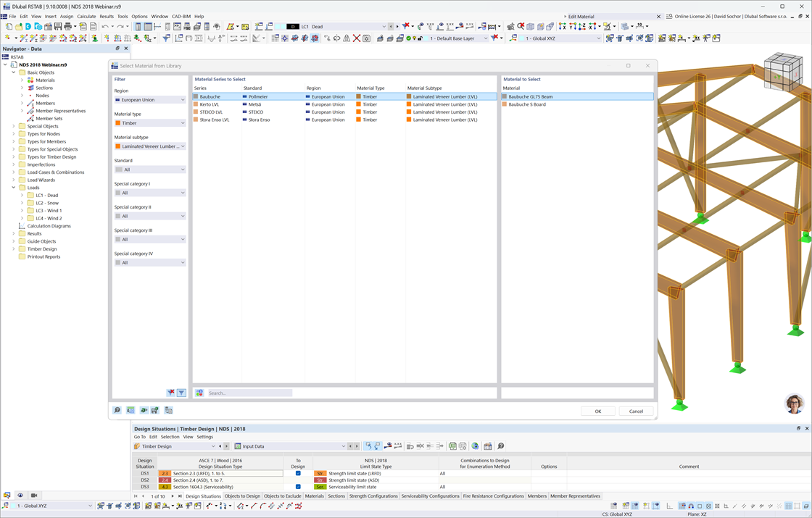Click the globe icon in Timber Design toolbar
Viewport: 812px width, 518px height.
[475, 446]
